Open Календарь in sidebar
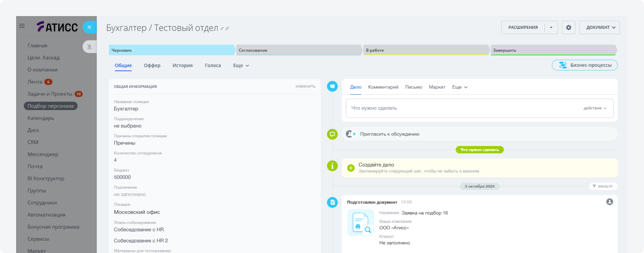Viewport: 644px width, 253px height. point(40,118)
